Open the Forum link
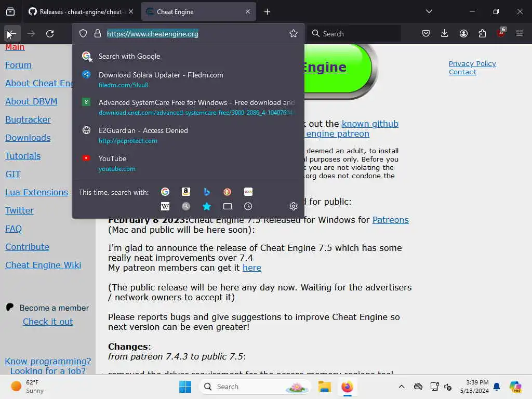This screenshot has height=399, width=532. [18, 65]
